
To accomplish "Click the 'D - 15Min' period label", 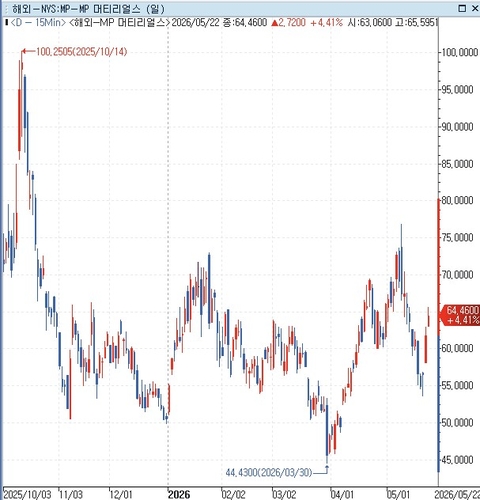I will (x=38, y=23).
